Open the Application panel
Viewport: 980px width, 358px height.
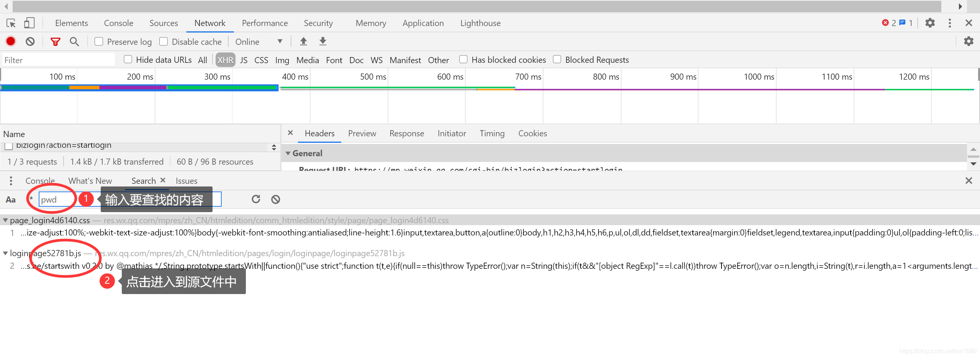(423, 23)
